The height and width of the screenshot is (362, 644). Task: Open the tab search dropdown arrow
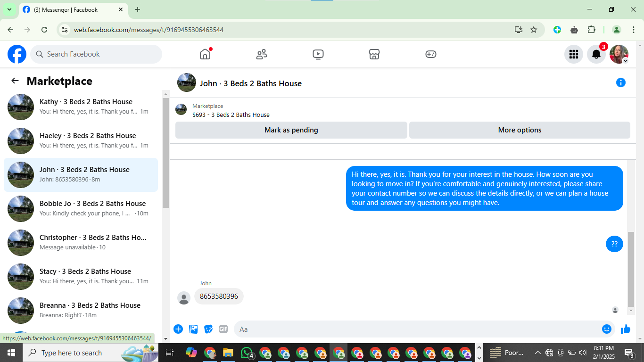(x=9, y=9)
